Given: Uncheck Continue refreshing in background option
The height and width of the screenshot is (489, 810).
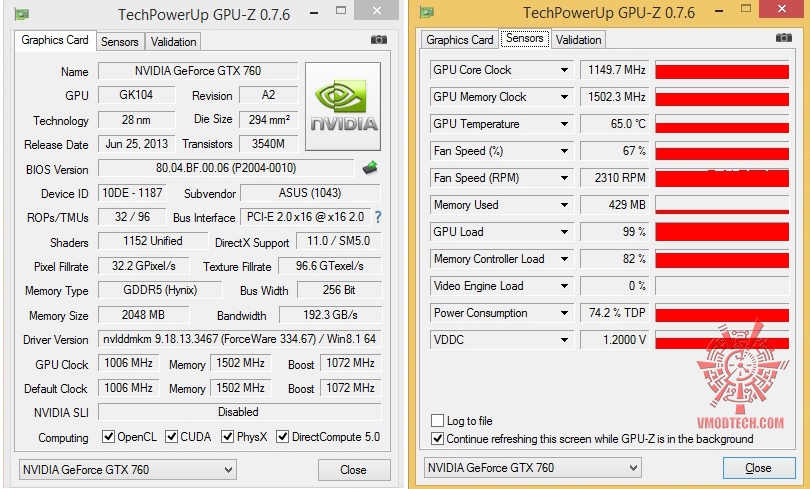Looking at the screenshot, I should 438,438.
